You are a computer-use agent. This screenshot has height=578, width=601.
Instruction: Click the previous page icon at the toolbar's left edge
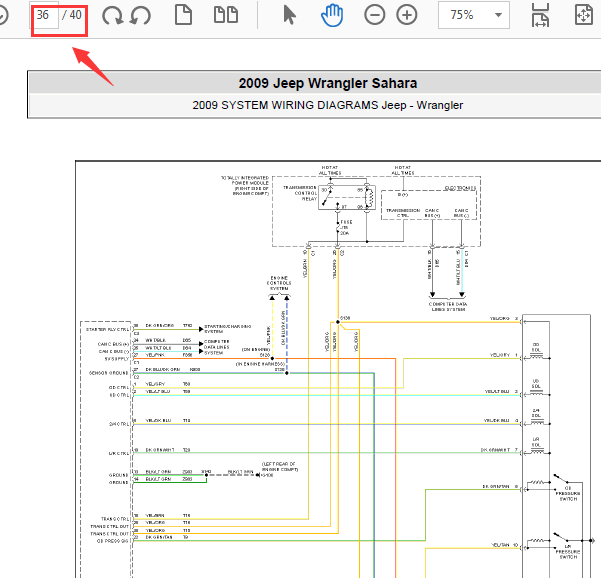click(x=2, y=15)
